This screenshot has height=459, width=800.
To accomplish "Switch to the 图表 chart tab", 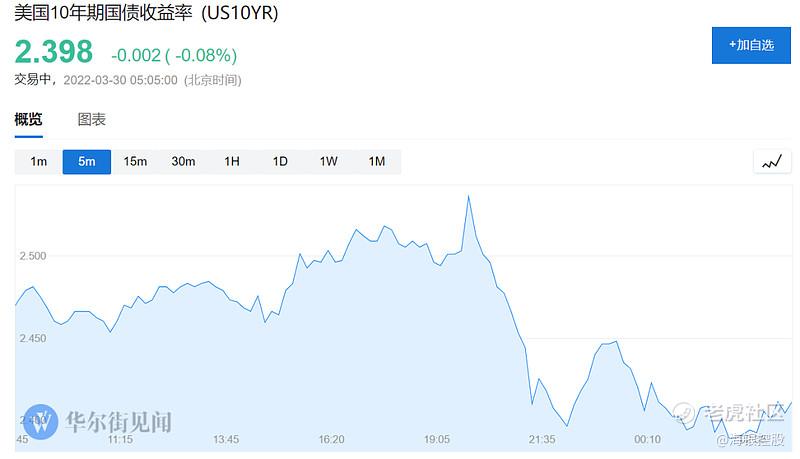I will (92, 120).
